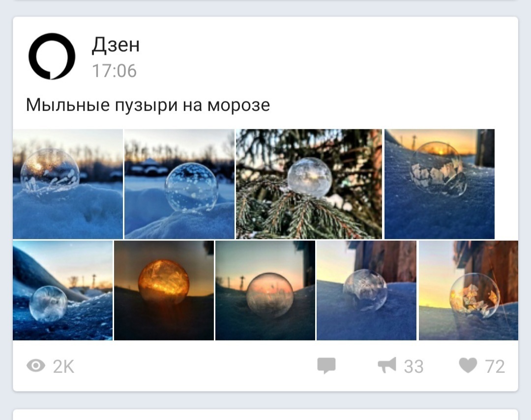This screenshot has height=420, width=531.
Task: Click the views eye icon
Action: [36, 366]
